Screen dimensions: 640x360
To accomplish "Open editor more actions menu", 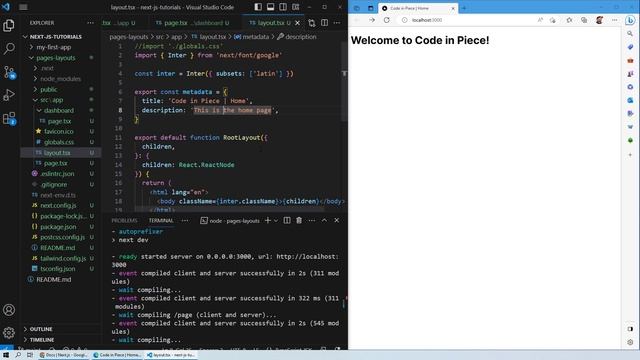I will [x=337, y=23].
